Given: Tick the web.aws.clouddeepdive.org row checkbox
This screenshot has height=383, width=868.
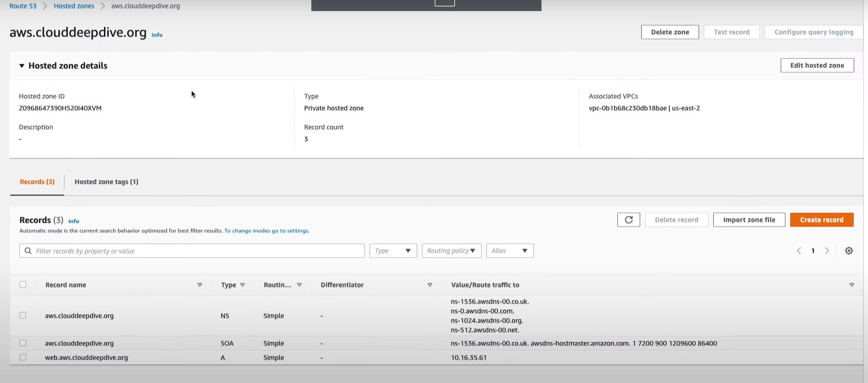Looking at the screenshot, I should coord(23,357).
